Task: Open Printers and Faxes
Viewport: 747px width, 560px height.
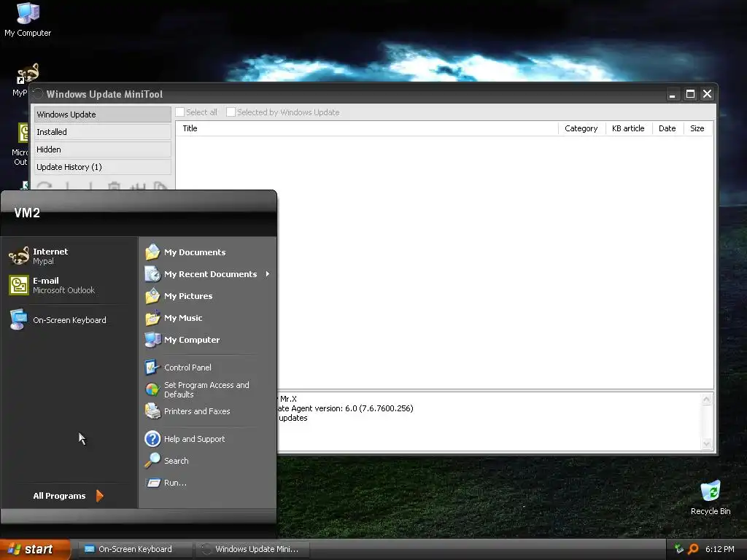Action: (x=208, y=411)
